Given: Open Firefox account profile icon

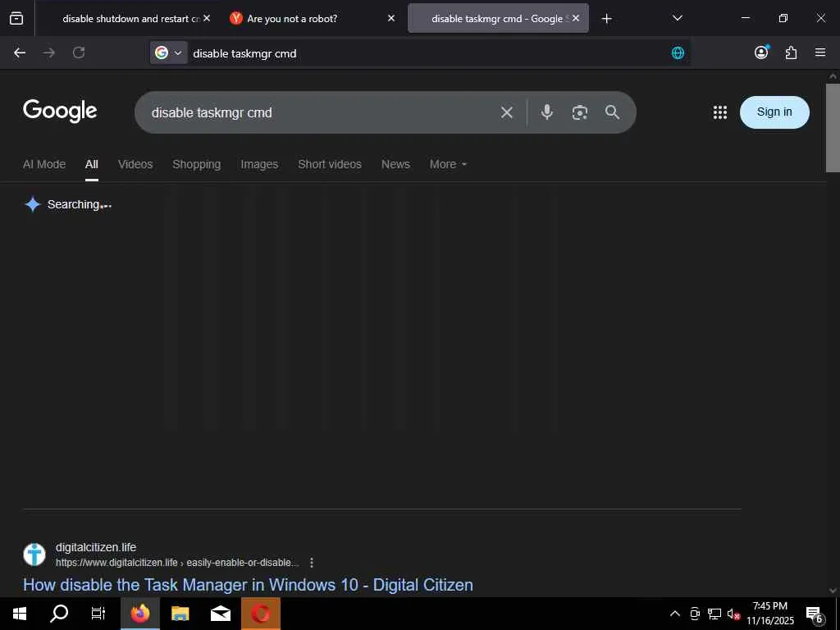Looking at the screenshot, I should point(761,52).
